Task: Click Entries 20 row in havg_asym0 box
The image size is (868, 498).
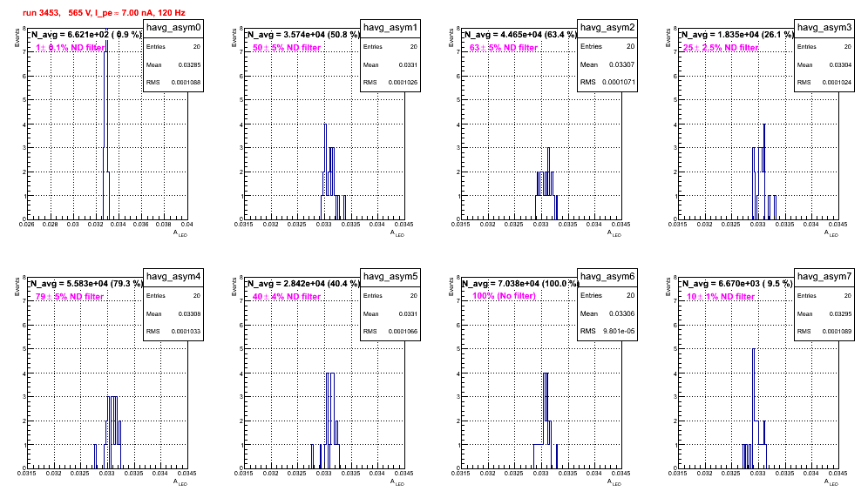Action: click(x=173, y=47)
